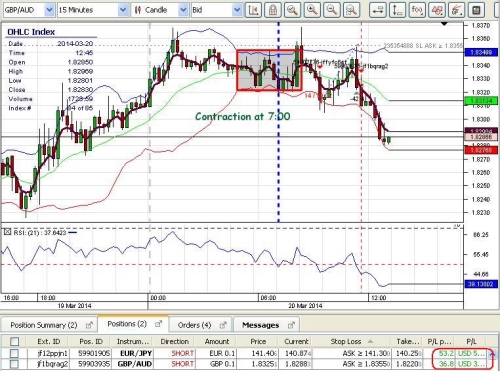Click the zoom out magnifier icon
Image resolution: width=500 pixels, height=371 pixels.
331,10
